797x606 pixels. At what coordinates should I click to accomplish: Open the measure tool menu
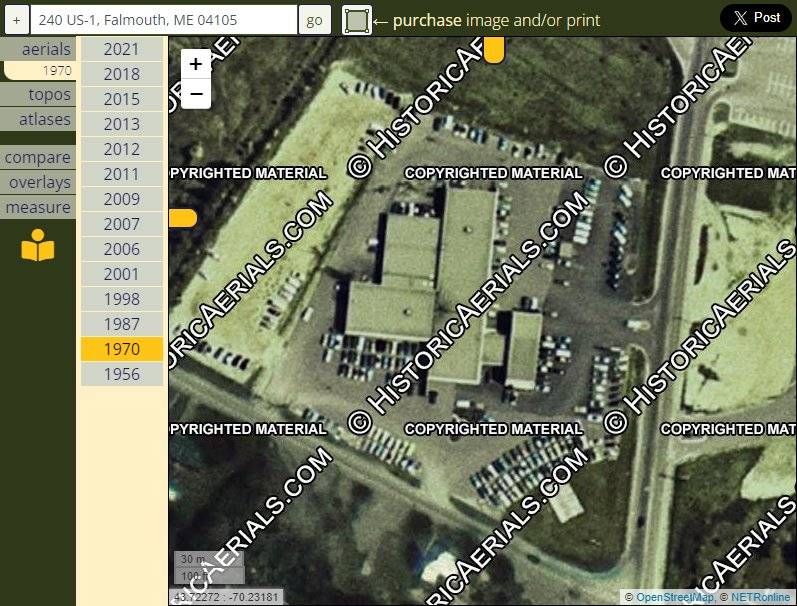click(x=38, y=207)
